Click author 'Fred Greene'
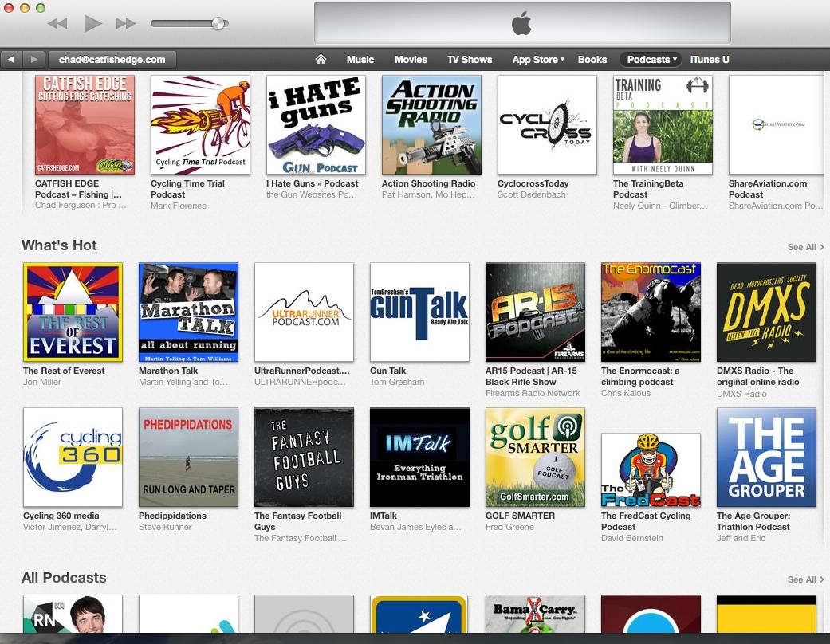The image size is (830, 644). (x=509, y=527)
